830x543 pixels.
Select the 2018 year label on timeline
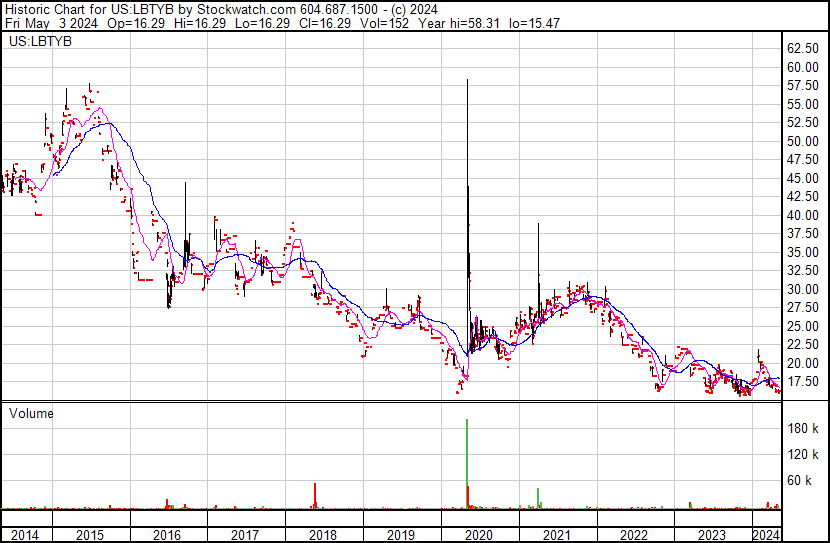pyautogui.click(x=322, y=535)
